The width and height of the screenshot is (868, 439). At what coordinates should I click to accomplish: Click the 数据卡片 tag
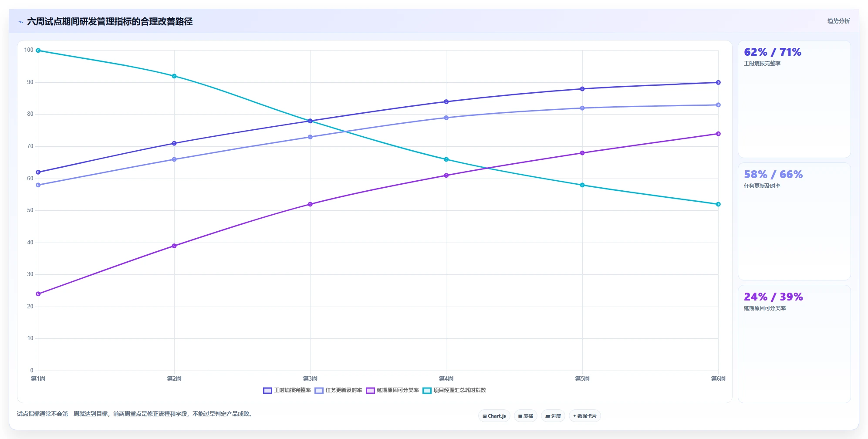click(585, 416)
